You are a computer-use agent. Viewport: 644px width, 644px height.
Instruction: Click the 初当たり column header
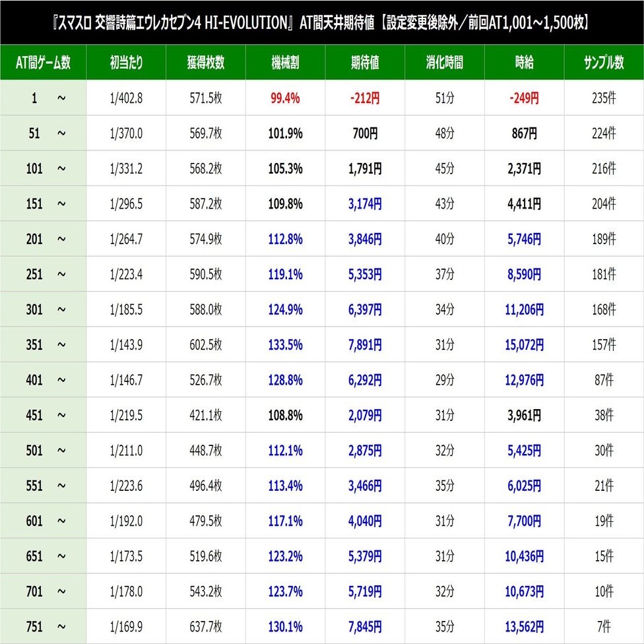126,63
